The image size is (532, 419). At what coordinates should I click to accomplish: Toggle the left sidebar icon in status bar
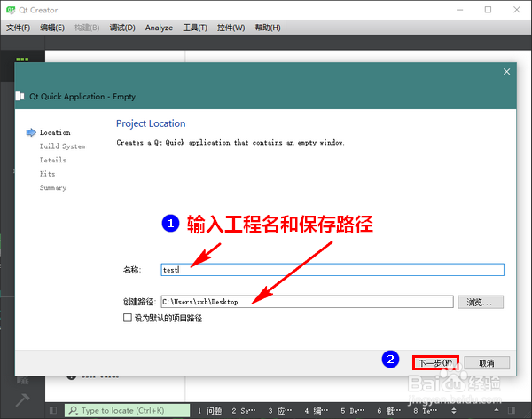tap(53, 410)
